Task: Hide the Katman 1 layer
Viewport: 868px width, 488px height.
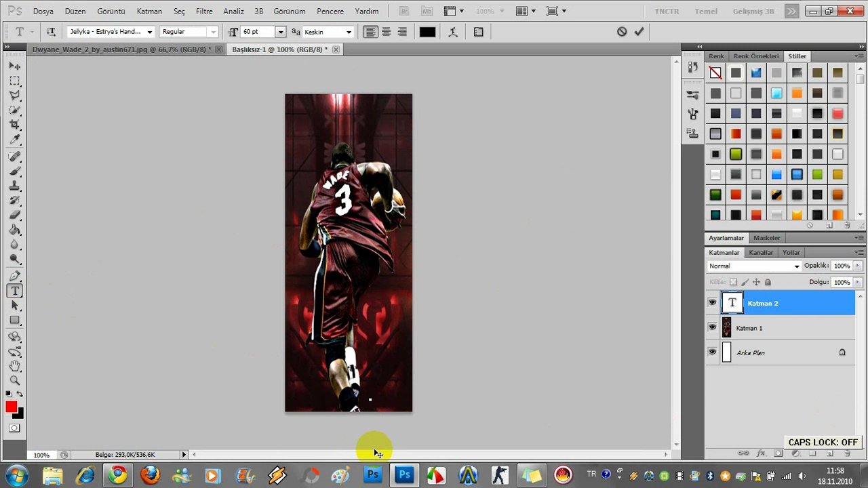Action: (x=712, y=327)
